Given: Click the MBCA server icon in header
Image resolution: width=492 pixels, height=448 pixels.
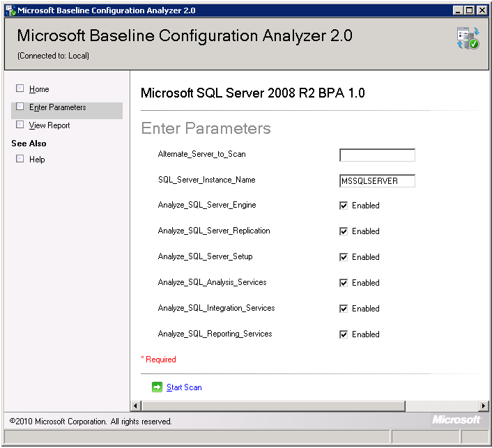Looking at the screenshot, I should [468, 38].
